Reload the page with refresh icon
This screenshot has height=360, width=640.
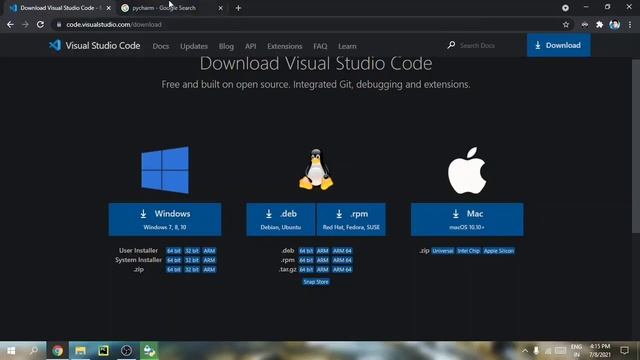pyautogui.click(x=40, y=24)
